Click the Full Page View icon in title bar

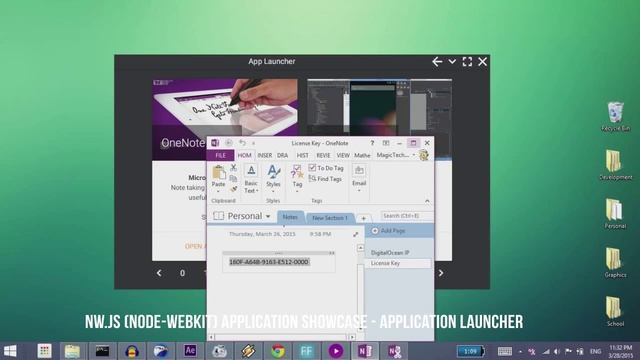click(386, 143)
